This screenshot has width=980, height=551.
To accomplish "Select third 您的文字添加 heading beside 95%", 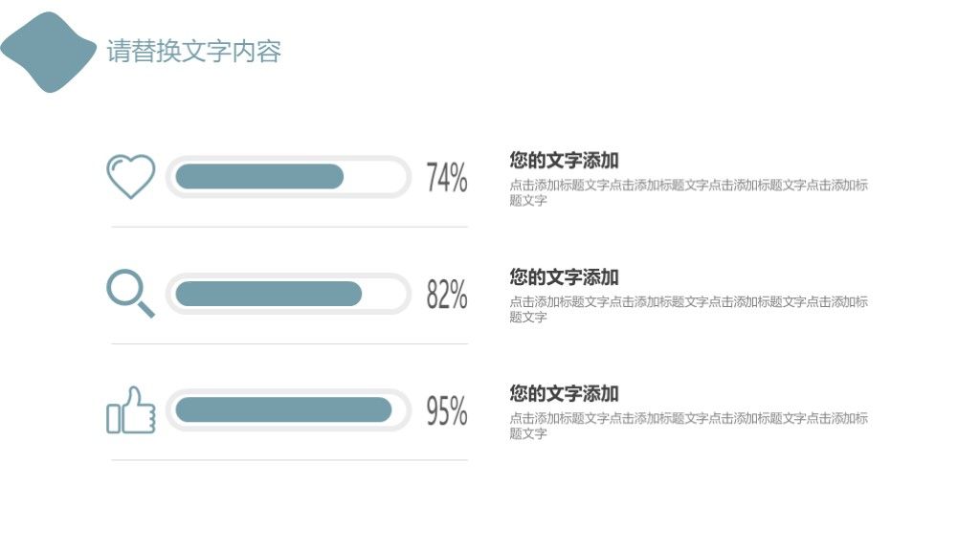I will (564, 393).
